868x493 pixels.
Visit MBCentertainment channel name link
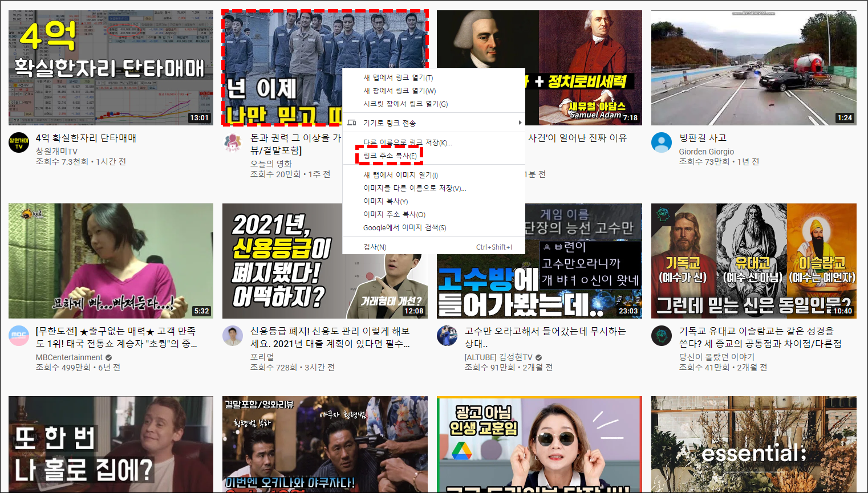pyautogui.click(x=69, y=357)
